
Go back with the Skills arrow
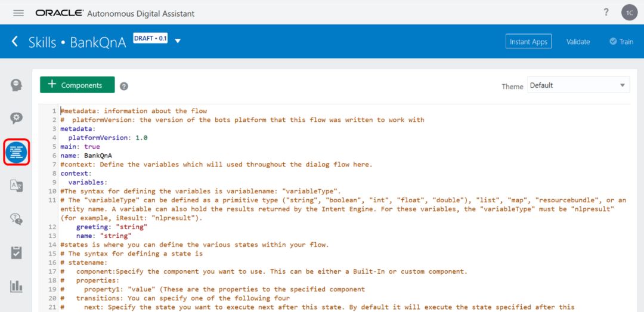click(x=15, y=41)
